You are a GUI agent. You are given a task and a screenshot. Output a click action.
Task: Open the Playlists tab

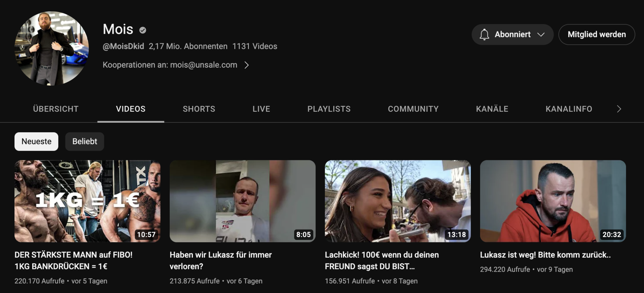(329, 109)
